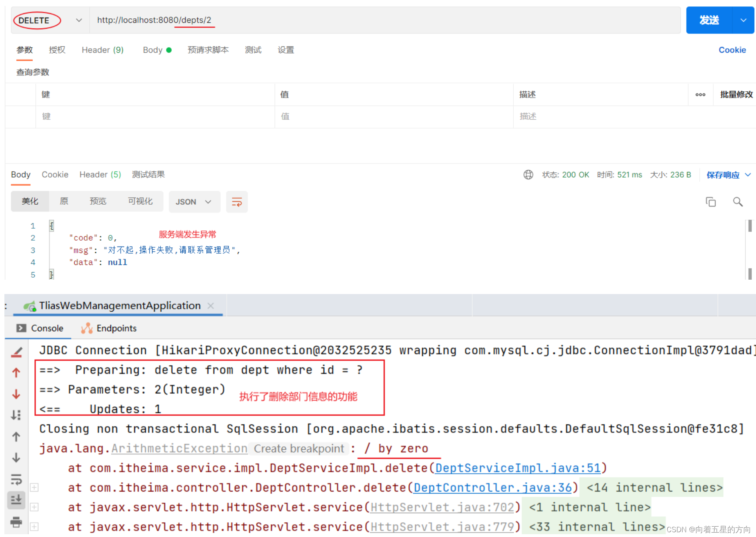756x537 pixels.
Task: Copy the JSON response body
Action: pos(711,202)
